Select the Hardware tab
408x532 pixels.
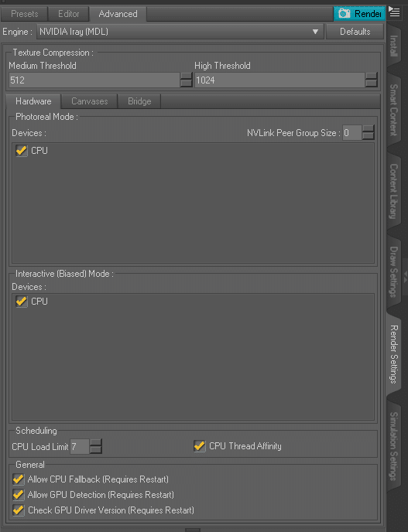tap(33, 101)
